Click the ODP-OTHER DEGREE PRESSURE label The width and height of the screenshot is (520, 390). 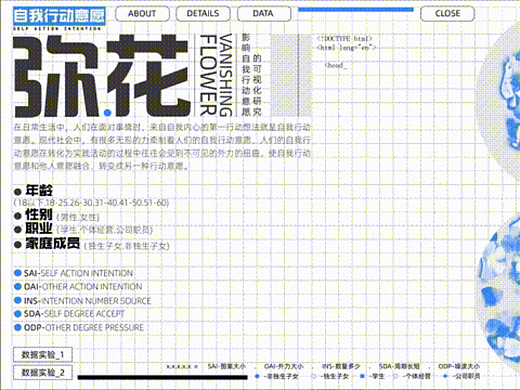pyautogui.click(x=84, y=328)
